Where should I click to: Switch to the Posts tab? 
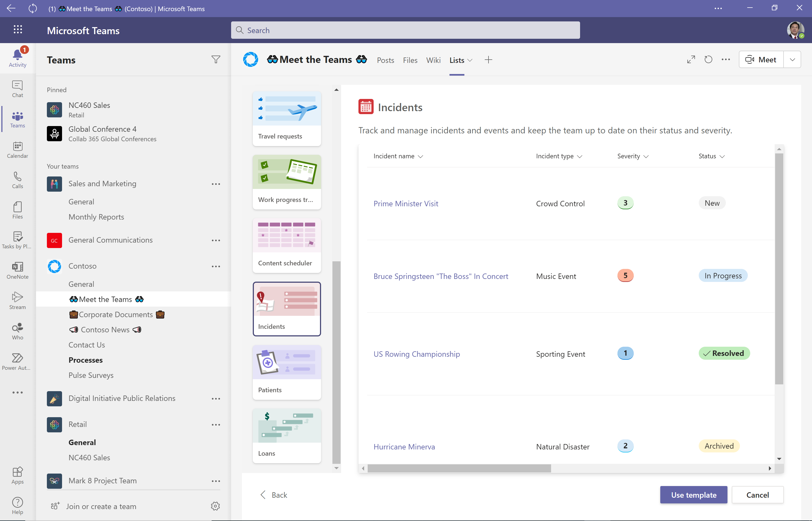[385, 60]
